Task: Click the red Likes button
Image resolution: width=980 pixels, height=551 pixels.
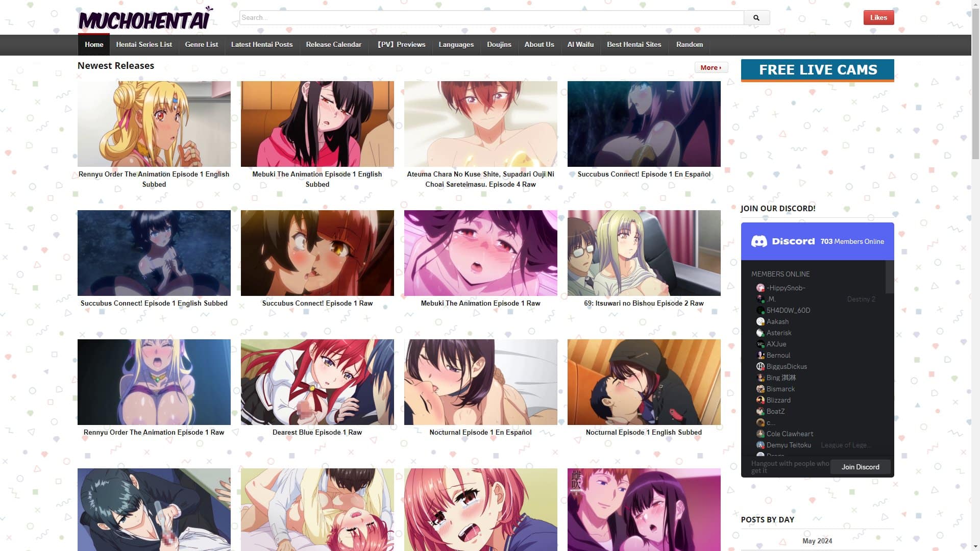Action: [x=878, y=18]
